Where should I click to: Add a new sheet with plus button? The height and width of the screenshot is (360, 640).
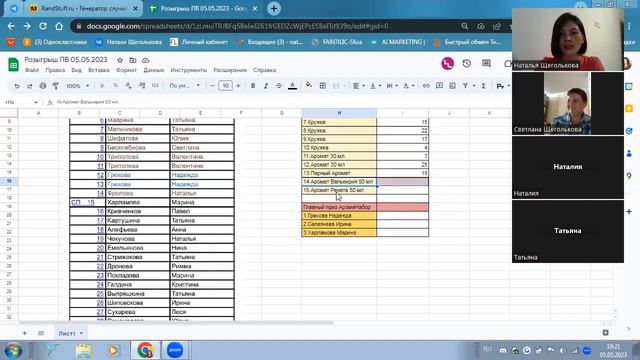[x=24, y=333]
